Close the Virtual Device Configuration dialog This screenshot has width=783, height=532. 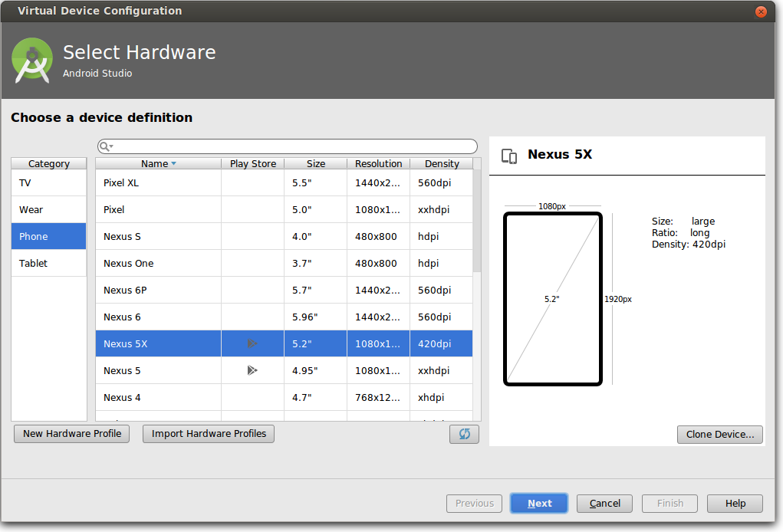coord(761,11)
